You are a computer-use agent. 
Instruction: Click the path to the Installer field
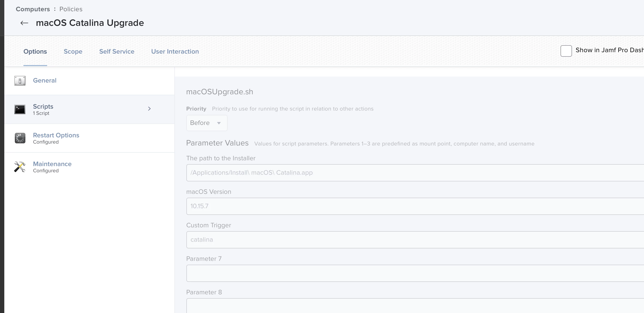click(415, 173)
